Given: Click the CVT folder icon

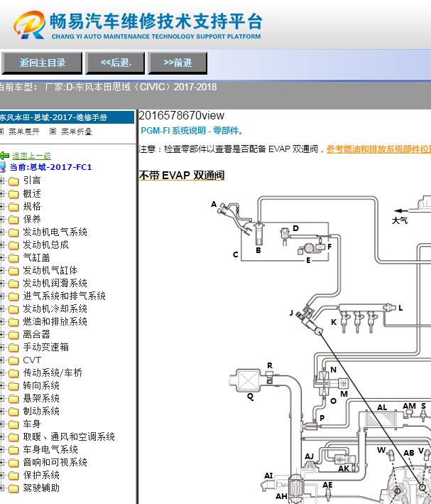Looking at the screenshot, I should coord(13,360).
